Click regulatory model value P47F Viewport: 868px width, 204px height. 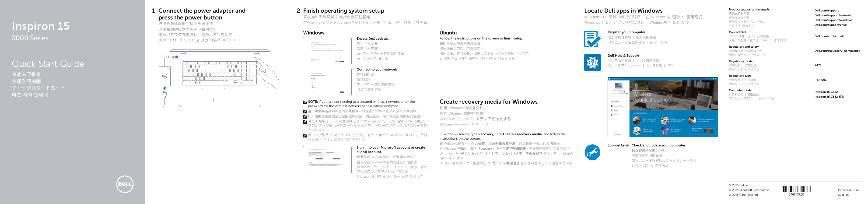tap(818, 65)
